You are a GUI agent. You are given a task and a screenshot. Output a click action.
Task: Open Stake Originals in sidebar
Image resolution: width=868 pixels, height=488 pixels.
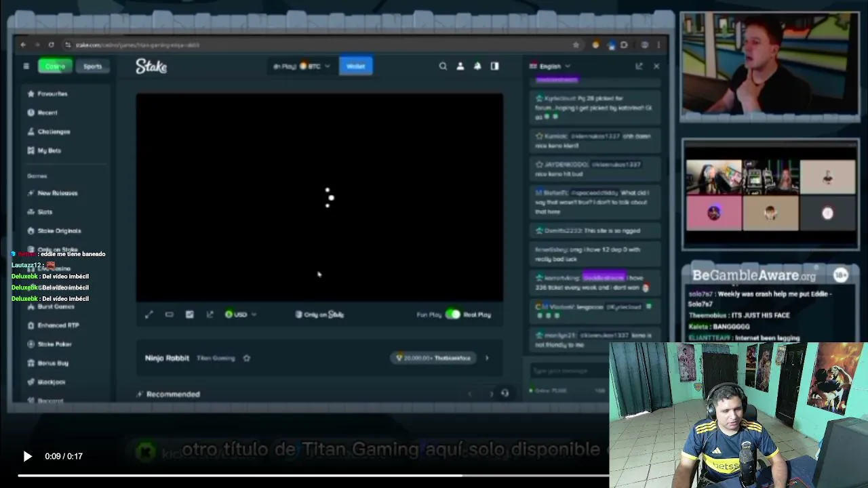pos(54,231)
